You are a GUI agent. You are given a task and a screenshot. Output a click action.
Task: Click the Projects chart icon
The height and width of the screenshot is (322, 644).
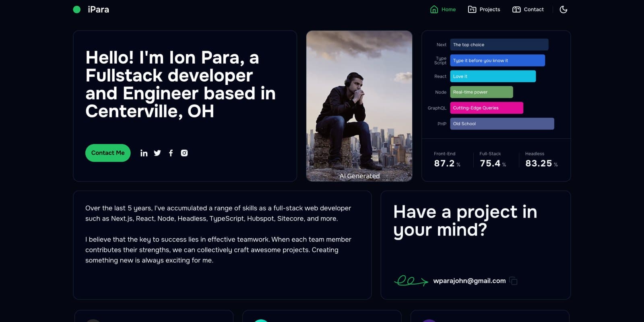(472, 9)
